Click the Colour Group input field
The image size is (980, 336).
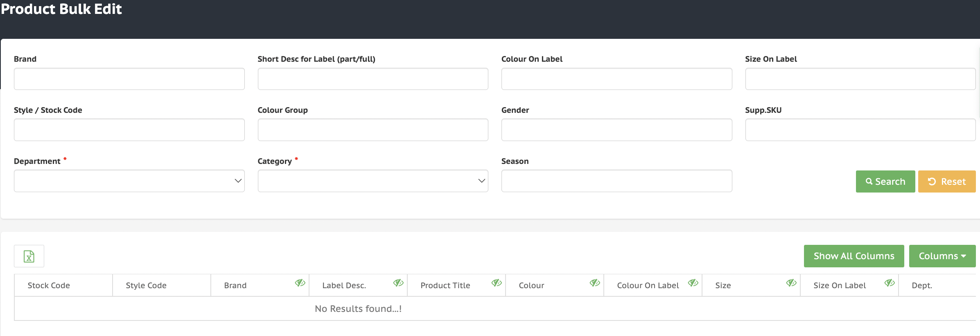(x=373, y=130)
